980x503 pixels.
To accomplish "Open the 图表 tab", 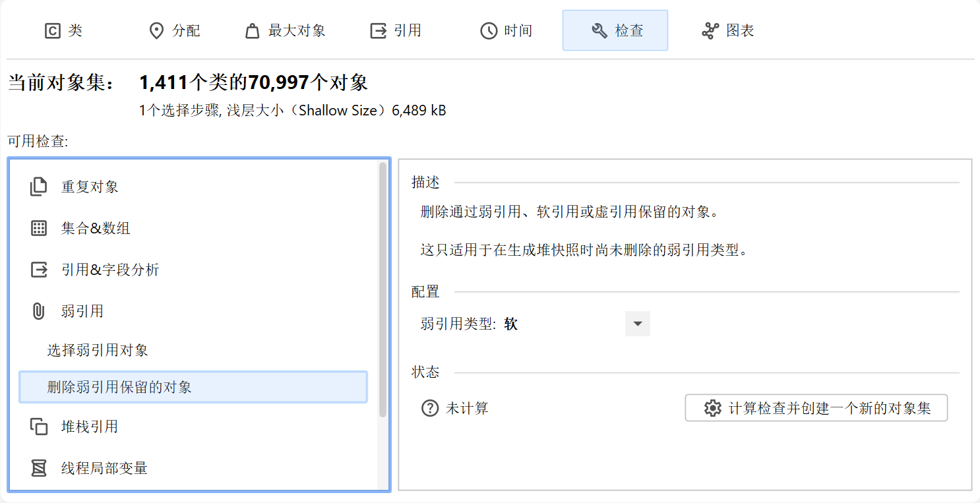I will [x=728, y=30].
